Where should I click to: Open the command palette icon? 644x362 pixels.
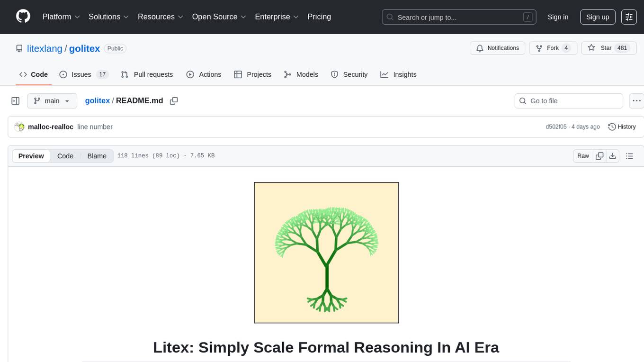pos(629,17)
